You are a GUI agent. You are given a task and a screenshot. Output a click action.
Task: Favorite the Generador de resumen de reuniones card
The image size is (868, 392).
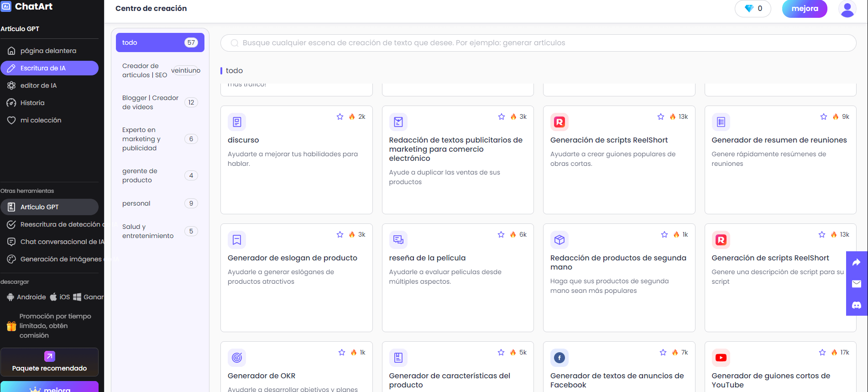824,117
